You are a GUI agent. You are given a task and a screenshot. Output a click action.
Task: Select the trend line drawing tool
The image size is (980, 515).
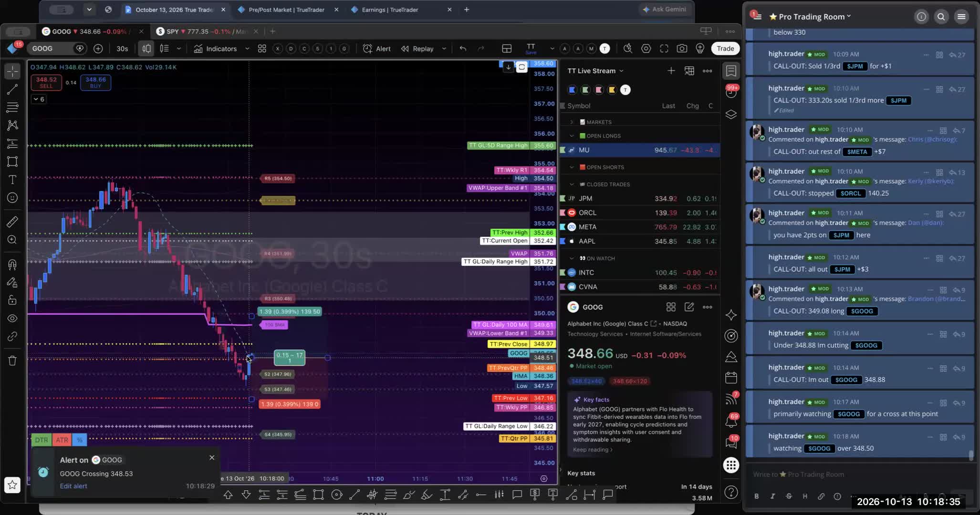[x=12, y=89]
